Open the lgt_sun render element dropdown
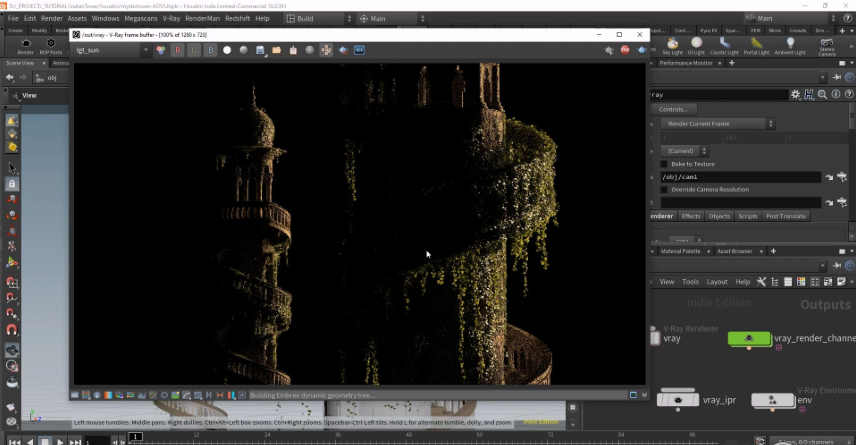856x445 pixels. click(x=112, y=50)
